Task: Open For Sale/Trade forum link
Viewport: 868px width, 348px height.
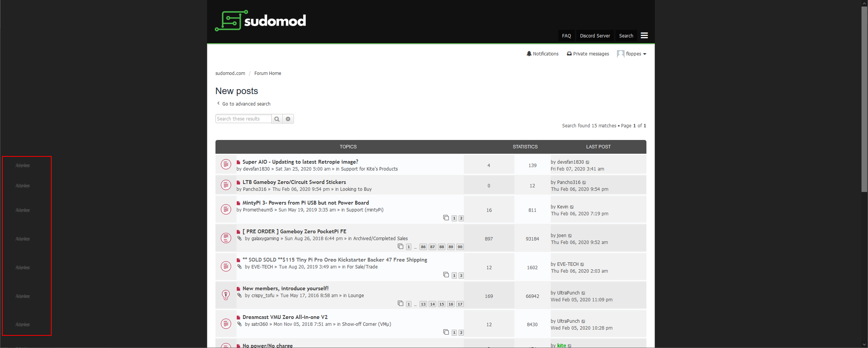Action: tap(362, 267)
